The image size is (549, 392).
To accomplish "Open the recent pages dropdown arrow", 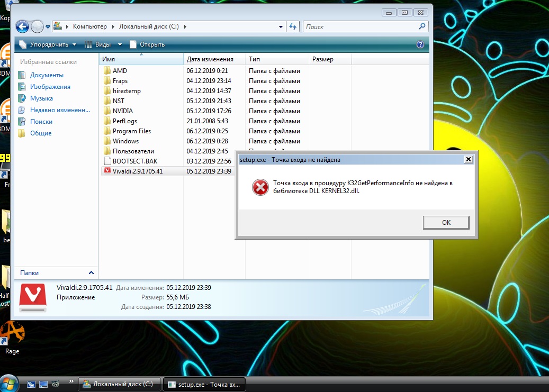I will coord(48,27).
